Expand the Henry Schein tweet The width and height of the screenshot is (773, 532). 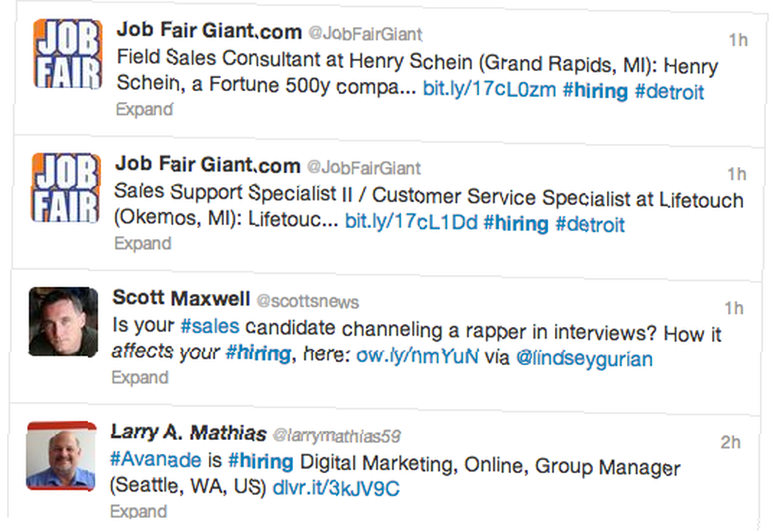coord(145,109)
